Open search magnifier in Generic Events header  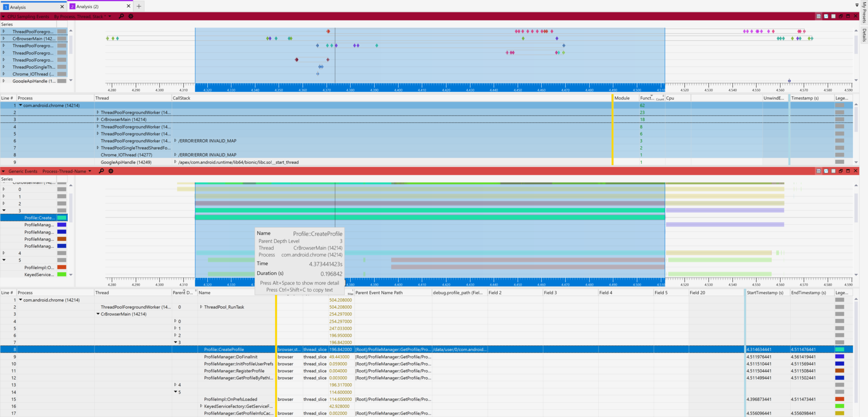pos(101,171)
